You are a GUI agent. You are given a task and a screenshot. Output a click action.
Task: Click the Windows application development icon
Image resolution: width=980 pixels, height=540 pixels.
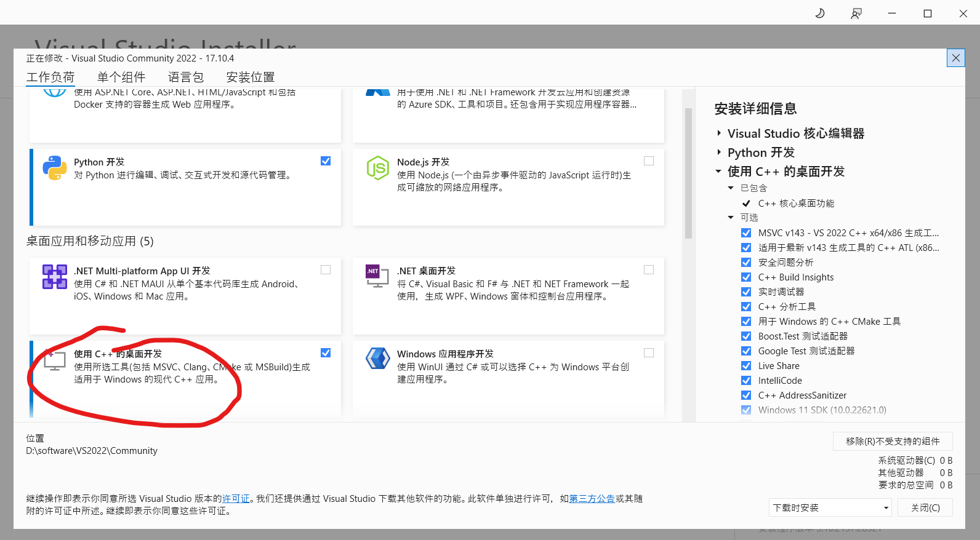[x=377, y=359]
